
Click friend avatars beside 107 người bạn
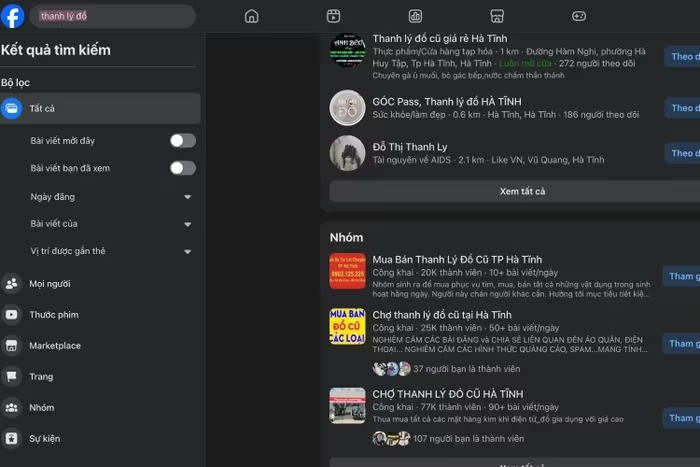point(392,438)
